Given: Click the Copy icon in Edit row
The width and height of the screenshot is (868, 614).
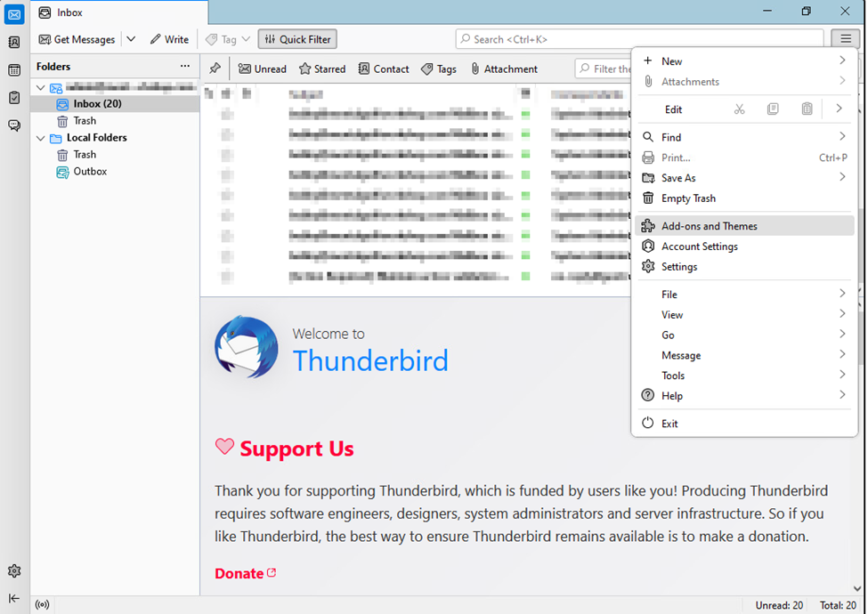Looking at the screenshot, I should [773, 109].
